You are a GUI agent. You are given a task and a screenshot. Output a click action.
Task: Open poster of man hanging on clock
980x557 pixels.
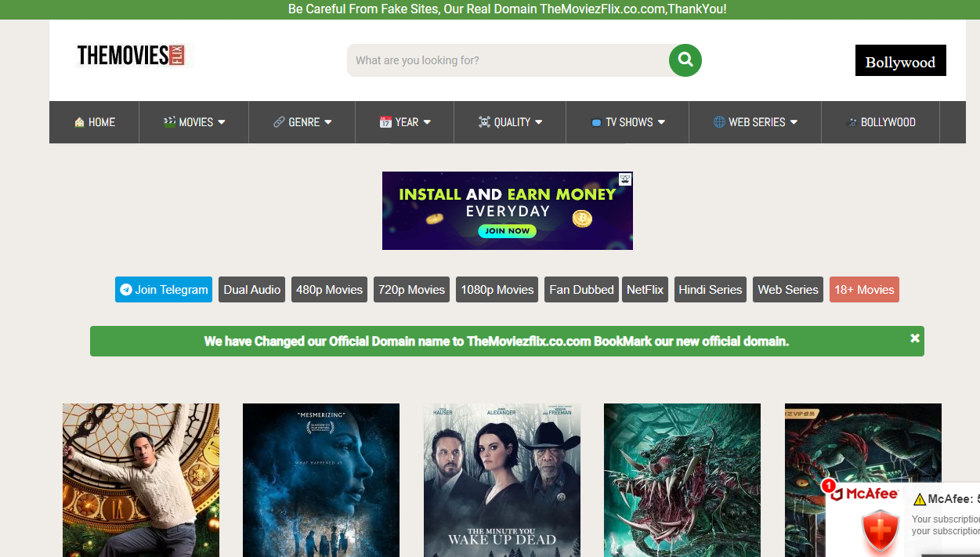[x=141, y=480]
